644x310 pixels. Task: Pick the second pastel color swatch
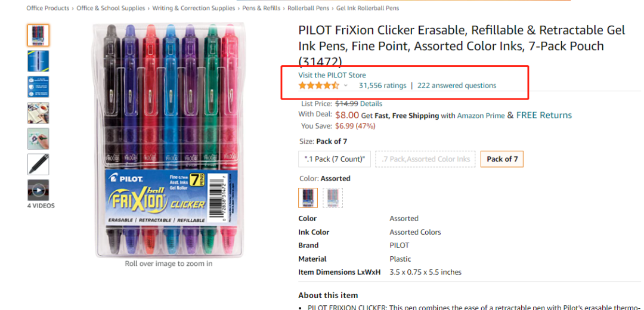pyautogui.click(x=333, y=198)
